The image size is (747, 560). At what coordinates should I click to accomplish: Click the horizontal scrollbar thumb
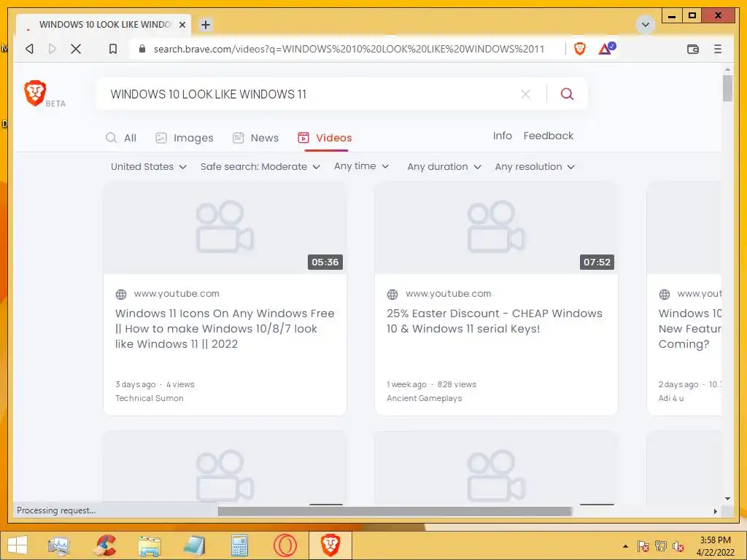click(x=395, y=511)
